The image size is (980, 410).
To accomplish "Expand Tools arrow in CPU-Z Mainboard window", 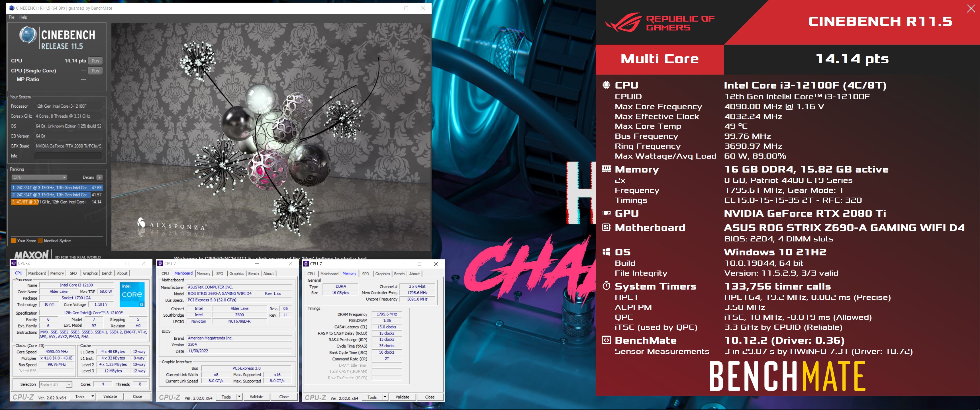I will [x=239, y=397].
